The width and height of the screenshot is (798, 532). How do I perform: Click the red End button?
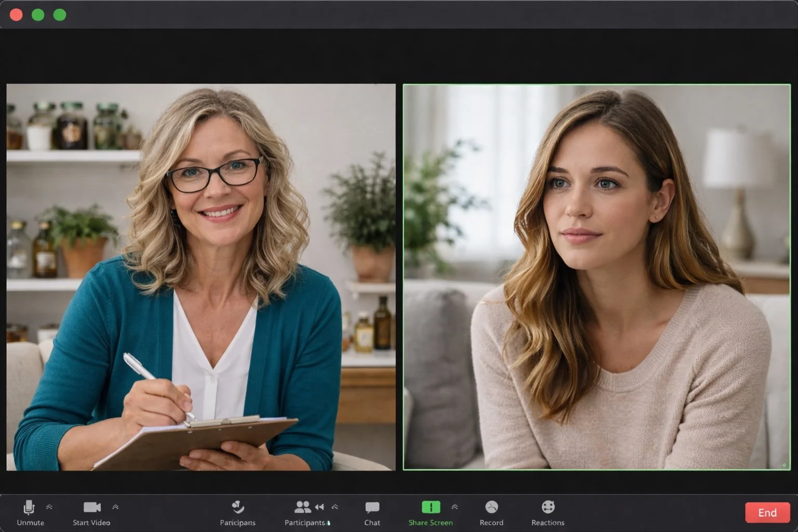pyautogui.click(x=767, y=512)
